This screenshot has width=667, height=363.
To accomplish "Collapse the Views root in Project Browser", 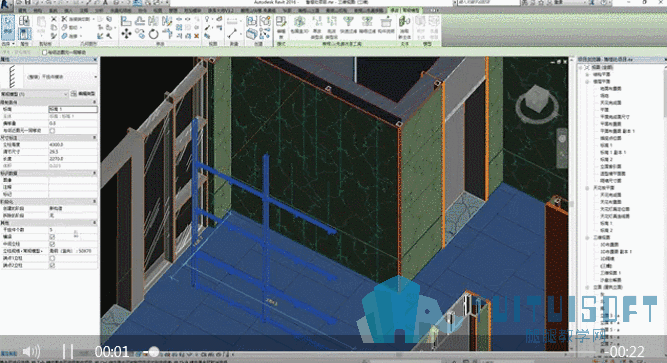I will pyautogui.click(x=580, y=67).
